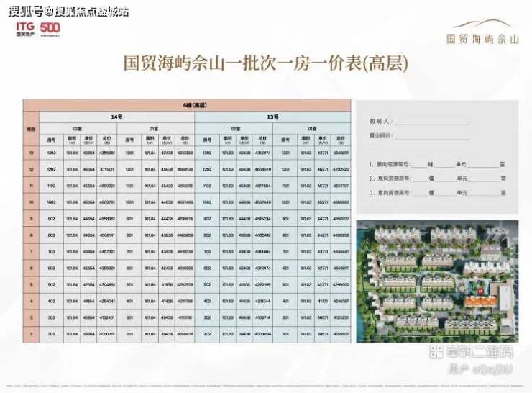This screenshot has height=393, width=532.
Task: Select the 6幢(高层) table header
Action: pyautogui.click(x=187, y=105)
